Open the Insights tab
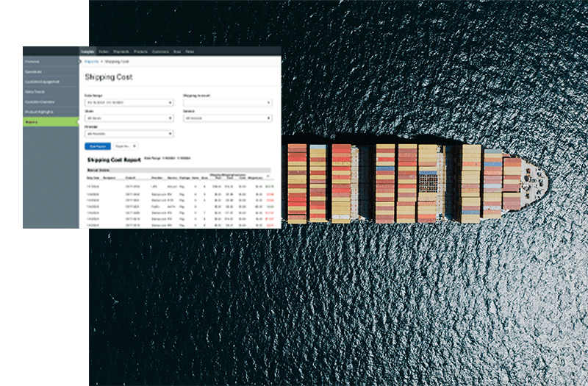The image size is (588, 386). [88, 51]
